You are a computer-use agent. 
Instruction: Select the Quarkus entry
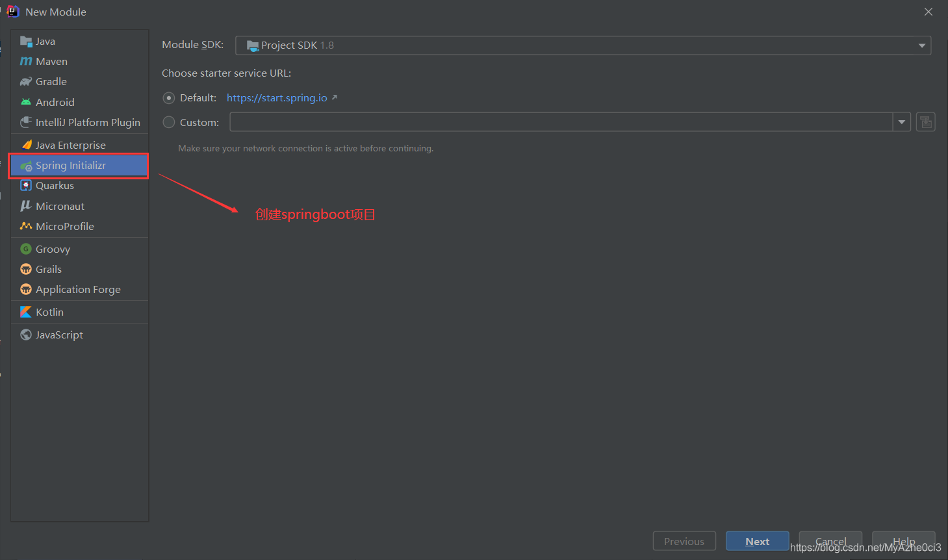tap(79, 186)
